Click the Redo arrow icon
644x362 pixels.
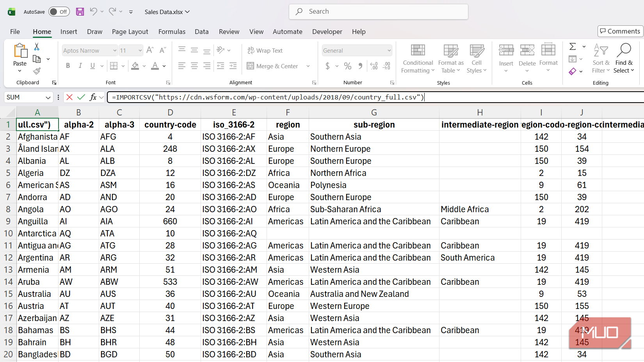pyautogui.click(x=112, y=11)
